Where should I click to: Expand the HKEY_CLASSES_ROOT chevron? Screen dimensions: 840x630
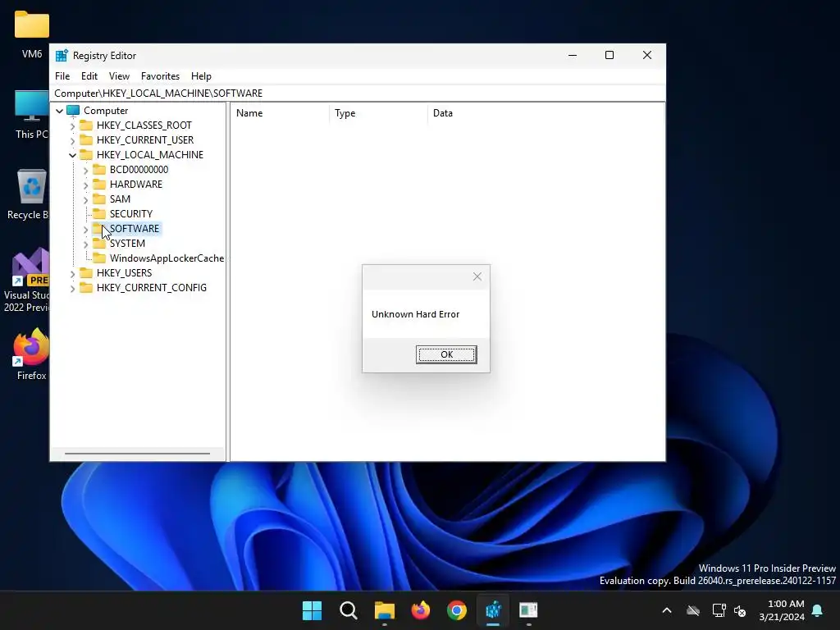[x=72, y=126]
